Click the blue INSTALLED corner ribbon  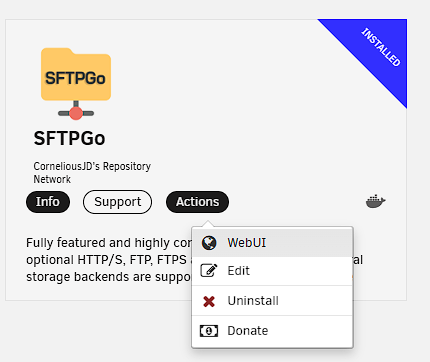tap(372, 52)
